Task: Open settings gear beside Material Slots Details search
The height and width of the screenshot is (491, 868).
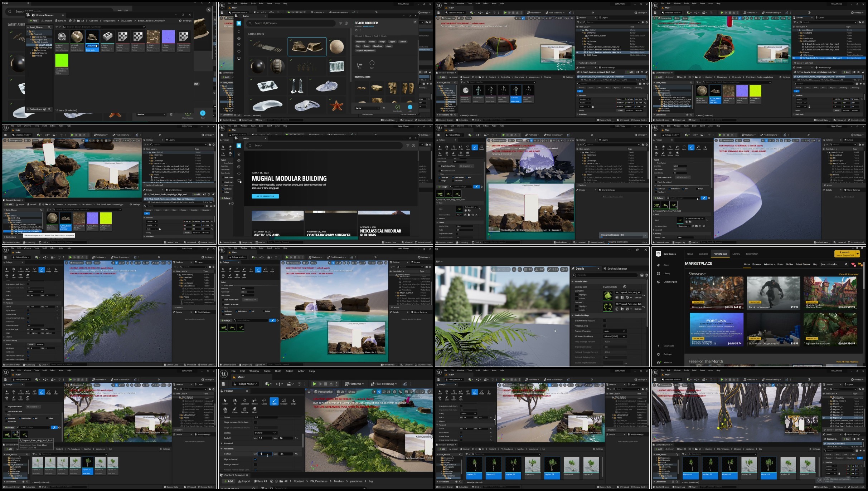Action: point(646,275)
